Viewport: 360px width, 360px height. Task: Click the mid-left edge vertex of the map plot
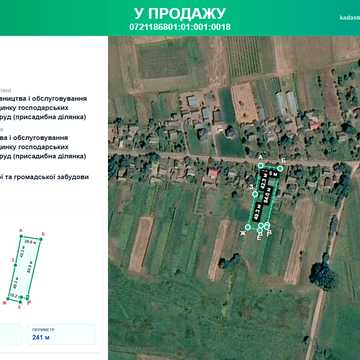pyautogui.click(x=255, y=194)
